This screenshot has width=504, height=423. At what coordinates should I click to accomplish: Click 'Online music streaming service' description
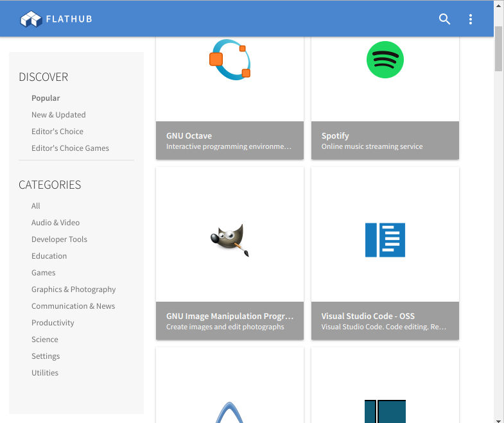372,146
